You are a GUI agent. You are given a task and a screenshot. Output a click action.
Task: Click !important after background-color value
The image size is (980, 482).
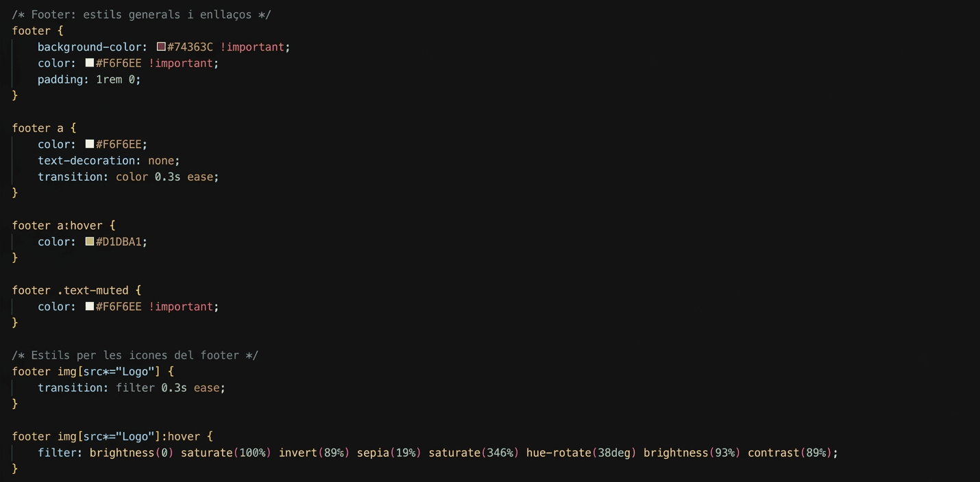252,47
